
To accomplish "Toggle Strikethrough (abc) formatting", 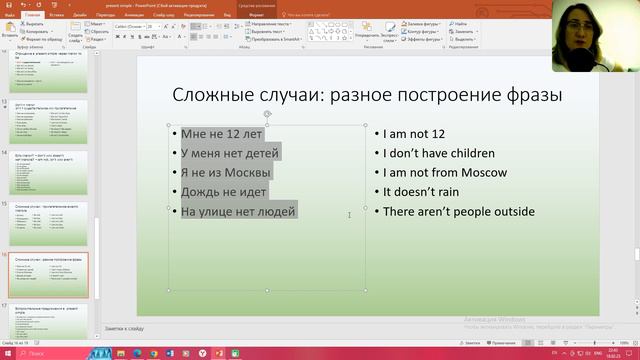I will [147, 37].
